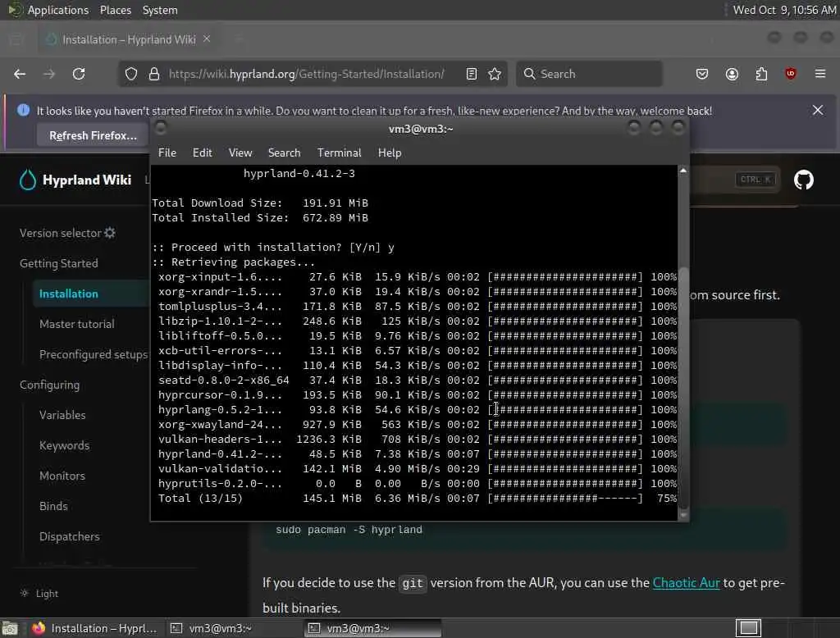The image size is (840, 638).
Task: Click workspace switcher in bottom panel
Action: [x=748, y=628]
